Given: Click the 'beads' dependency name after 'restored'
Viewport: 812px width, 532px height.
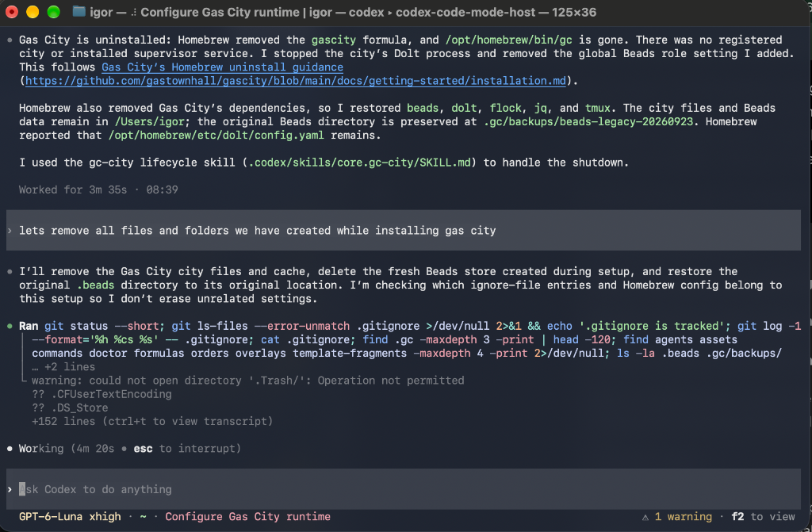Looking at the screenshot, I should [423, 108].
